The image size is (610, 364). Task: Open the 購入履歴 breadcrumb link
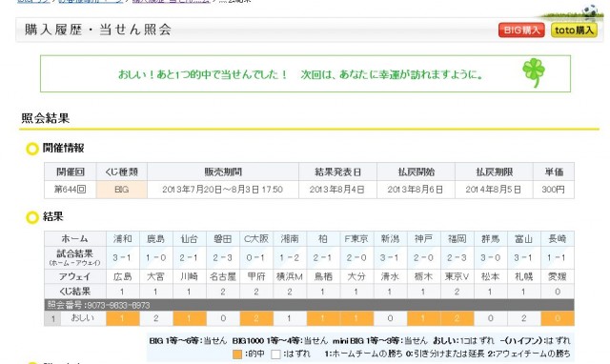click(171, 1)
